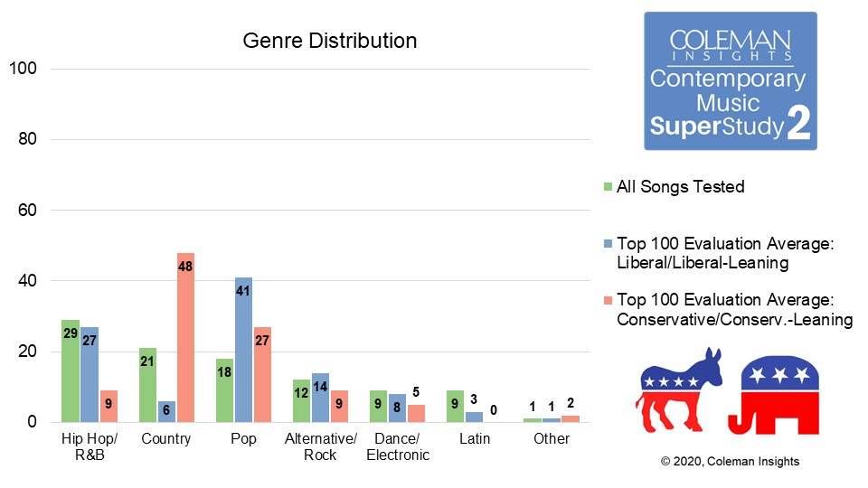The height and width of the screenshot is (488, 868).
Task: Click the Latin category axis label
Action: point(474,439)
